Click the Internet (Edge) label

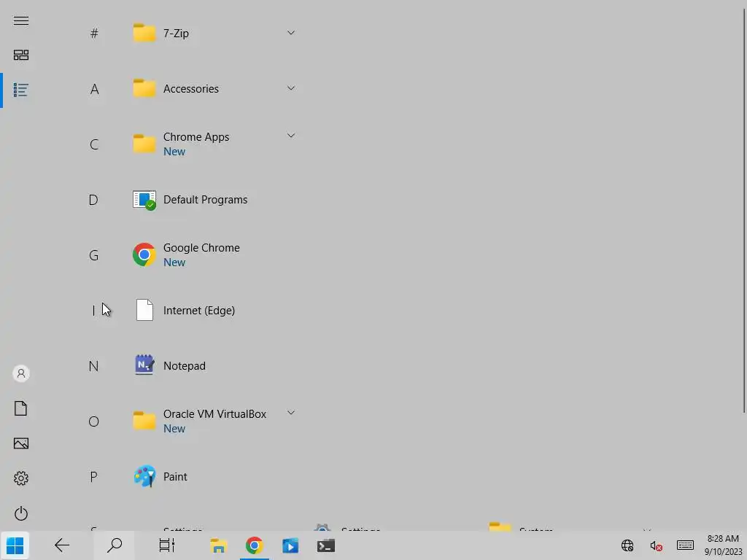pyautogui.click(x=199, y=311)
